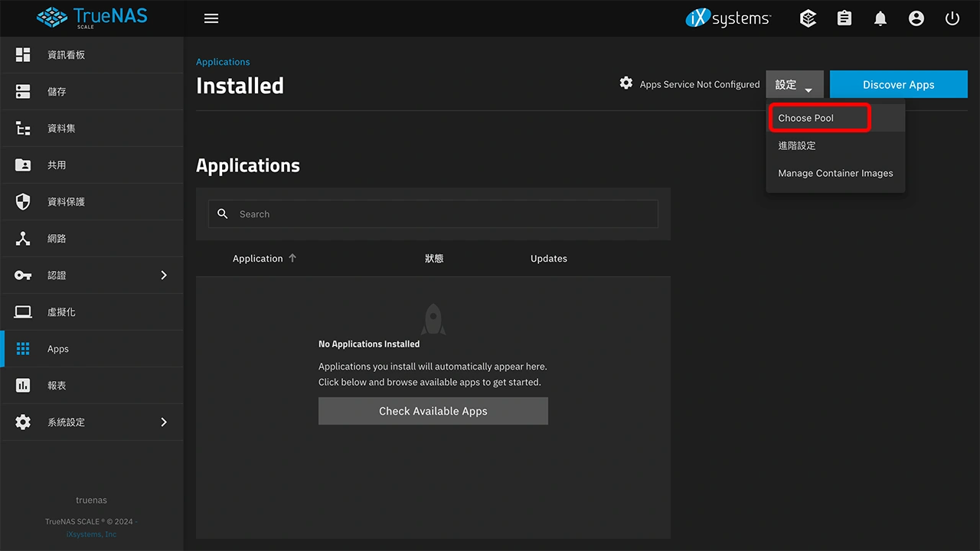Click the hamburger menu icon
The image size is (980, 551).
(x=211, y=18)
